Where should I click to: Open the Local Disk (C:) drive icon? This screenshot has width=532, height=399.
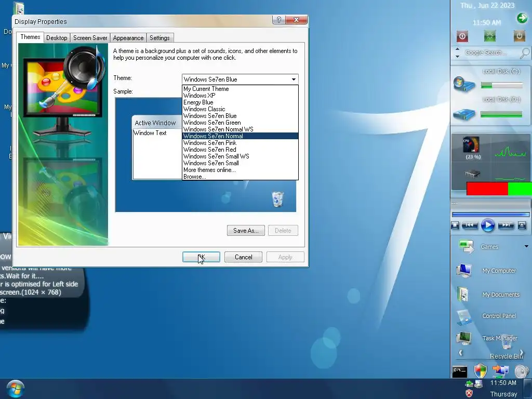(464, 85)
